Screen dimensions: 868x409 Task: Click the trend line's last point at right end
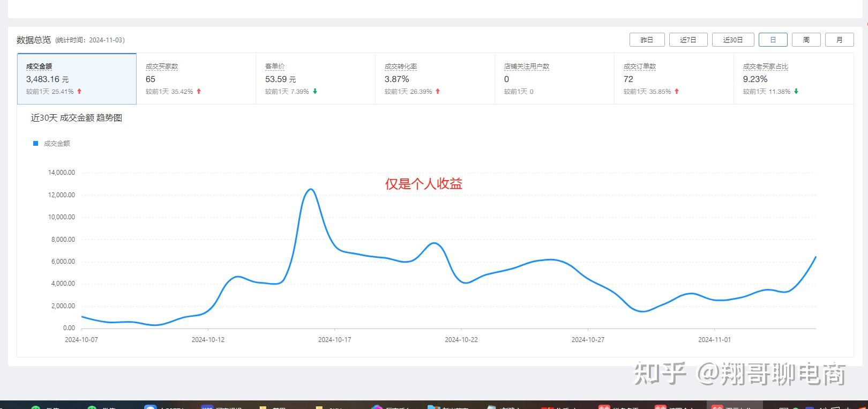pos(815,257)
